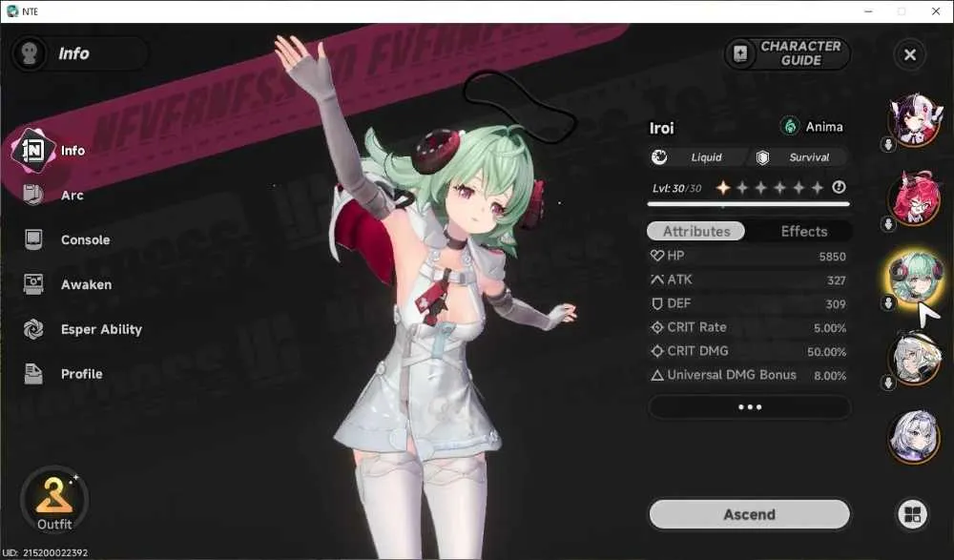
Task: Select the green-haired Iroi portrait
Action: [915, 278]
